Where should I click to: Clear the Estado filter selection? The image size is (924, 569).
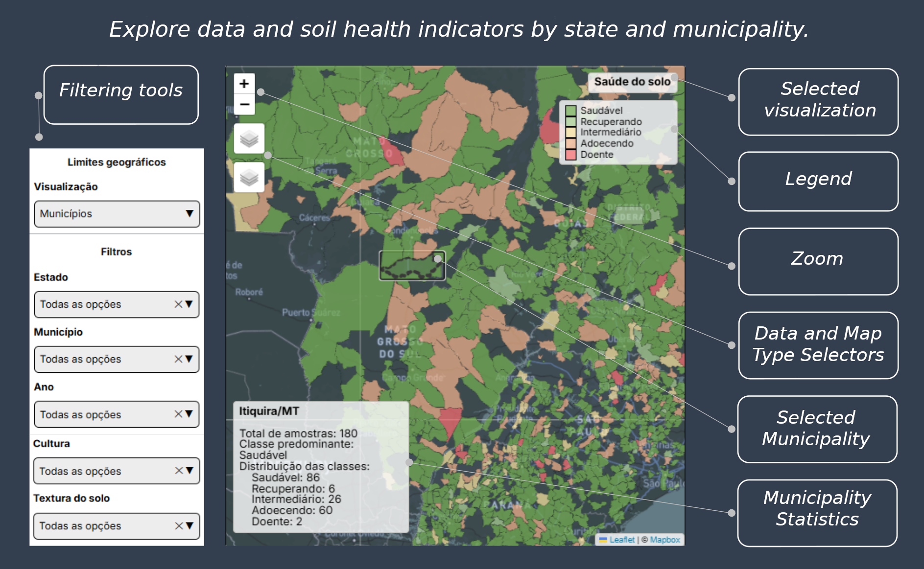point(178,304)
